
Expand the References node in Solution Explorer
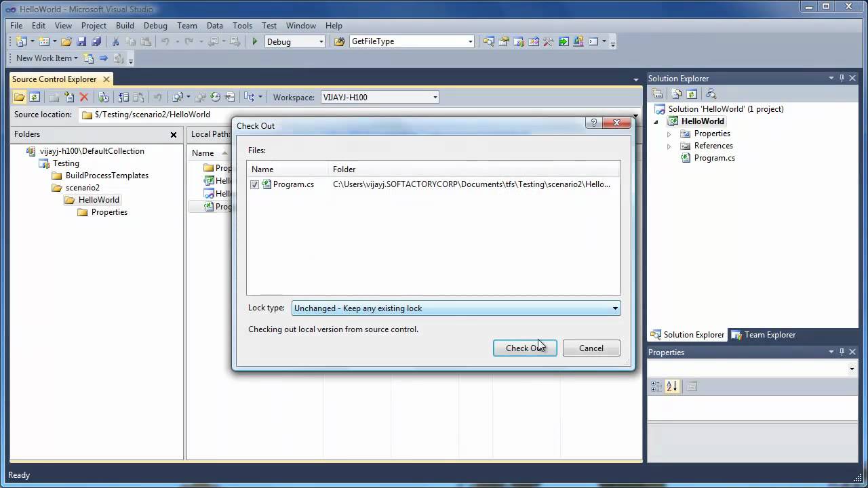(669, 146)
